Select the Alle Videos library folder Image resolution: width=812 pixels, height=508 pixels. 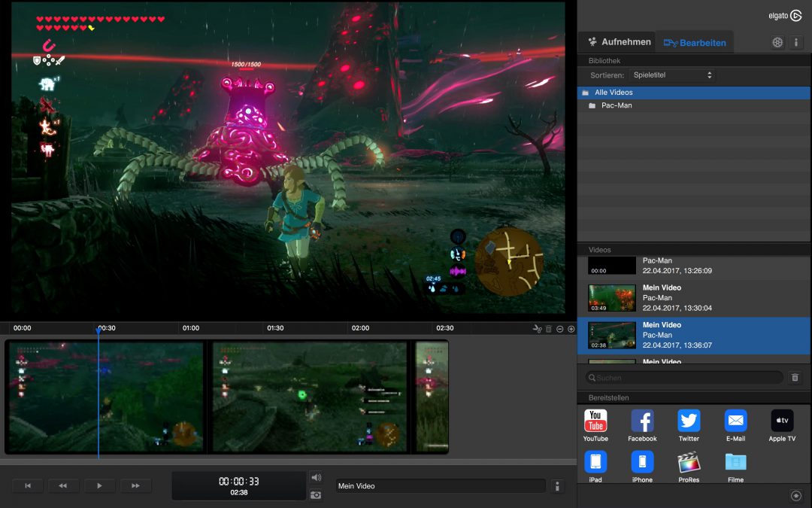694,93
